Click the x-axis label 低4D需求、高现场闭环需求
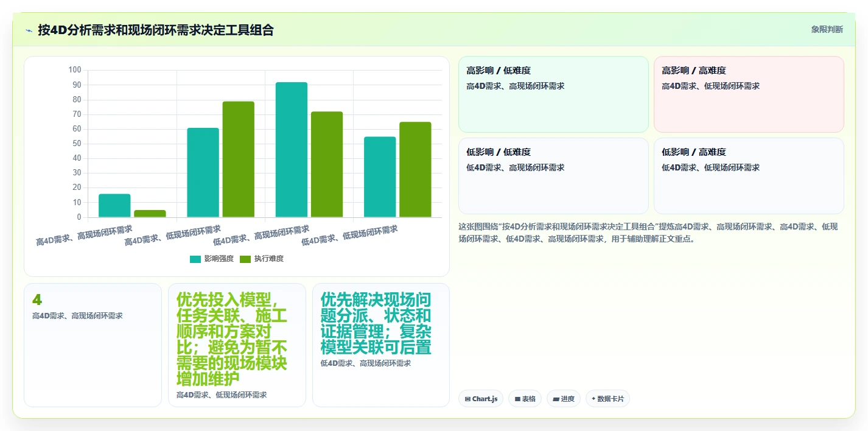 [x=261, y=236]
